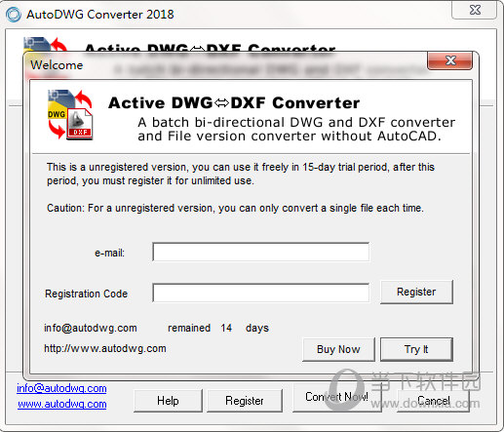Click Convert Now! in the main window
504x432 pixels.
336,397
